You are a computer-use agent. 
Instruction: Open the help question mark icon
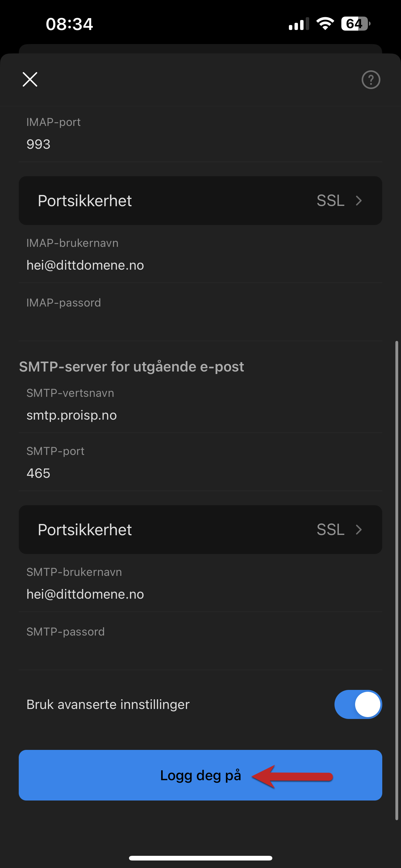pos(371,80)
